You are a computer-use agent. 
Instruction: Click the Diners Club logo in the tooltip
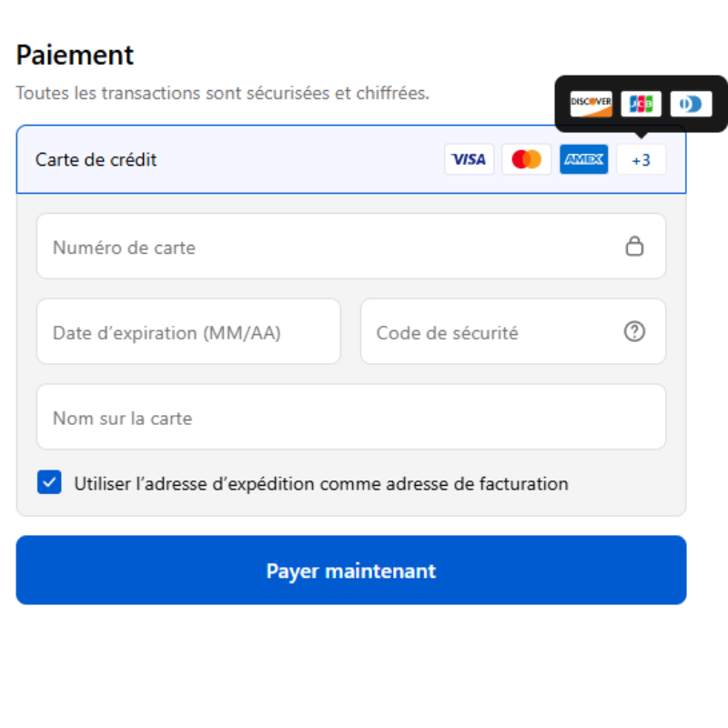coord(691,104)
